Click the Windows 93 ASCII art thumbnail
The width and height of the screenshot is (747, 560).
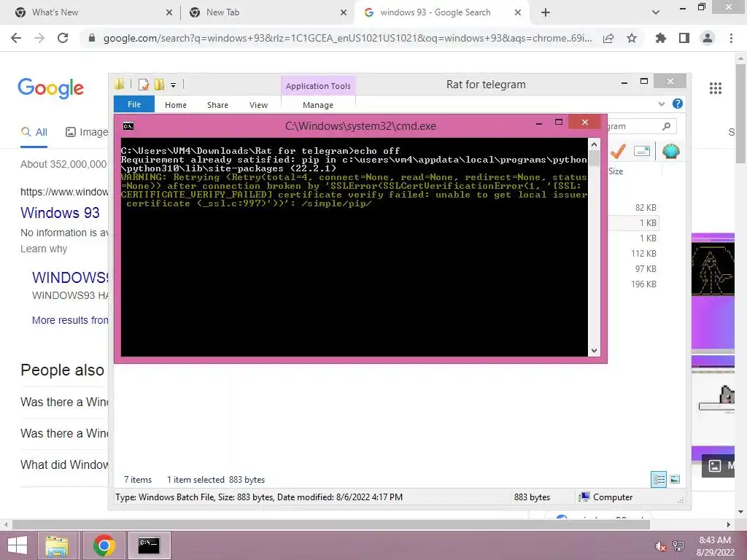point(713,268)
